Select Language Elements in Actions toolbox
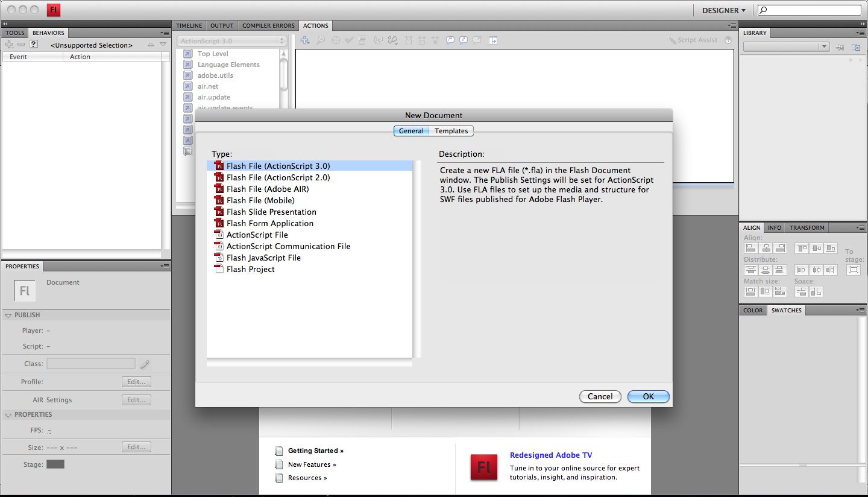Image resolution: width=868 pixels, height=497 pixels. click(228, 65)
